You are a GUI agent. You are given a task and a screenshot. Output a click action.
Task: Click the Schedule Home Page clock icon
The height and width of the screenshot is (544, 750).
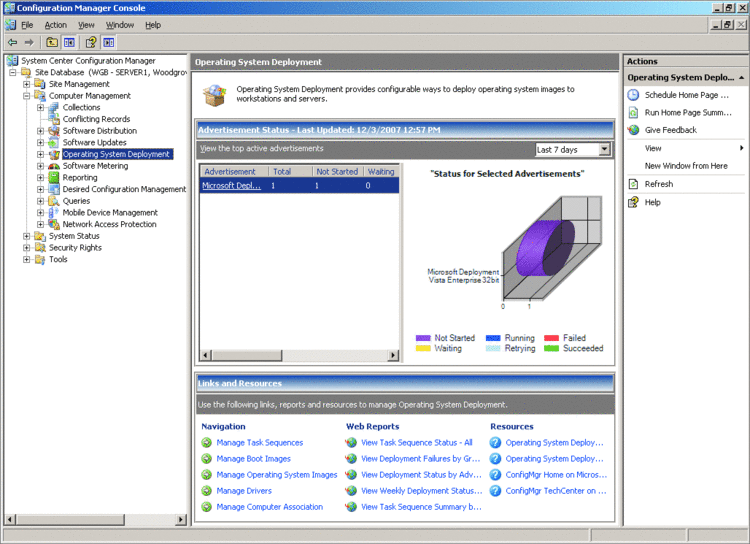[x=633, y=95]
